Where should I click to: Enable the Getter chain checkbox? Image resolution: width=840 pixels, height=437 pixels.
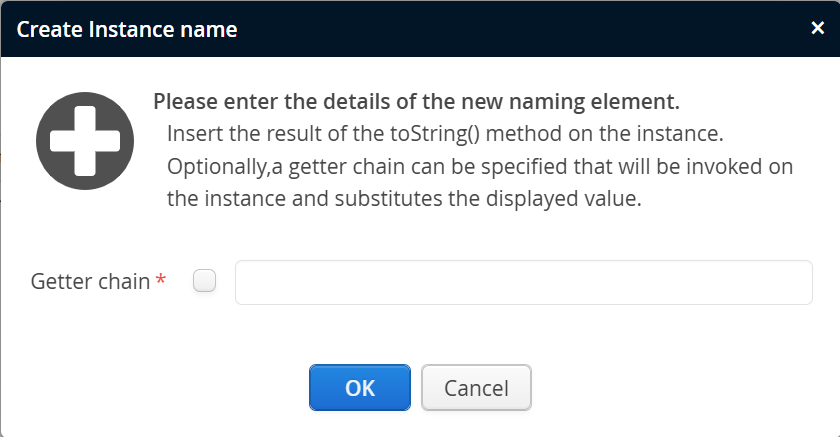(204, 282)
